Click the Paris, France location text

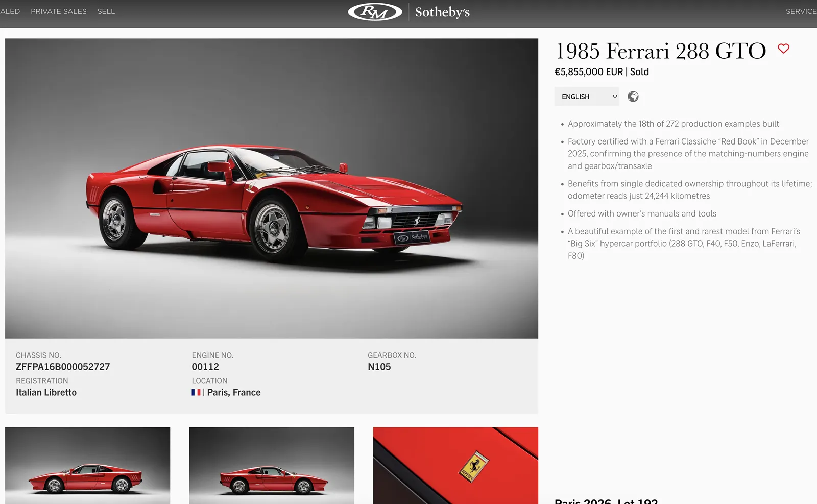click(234, 392)
